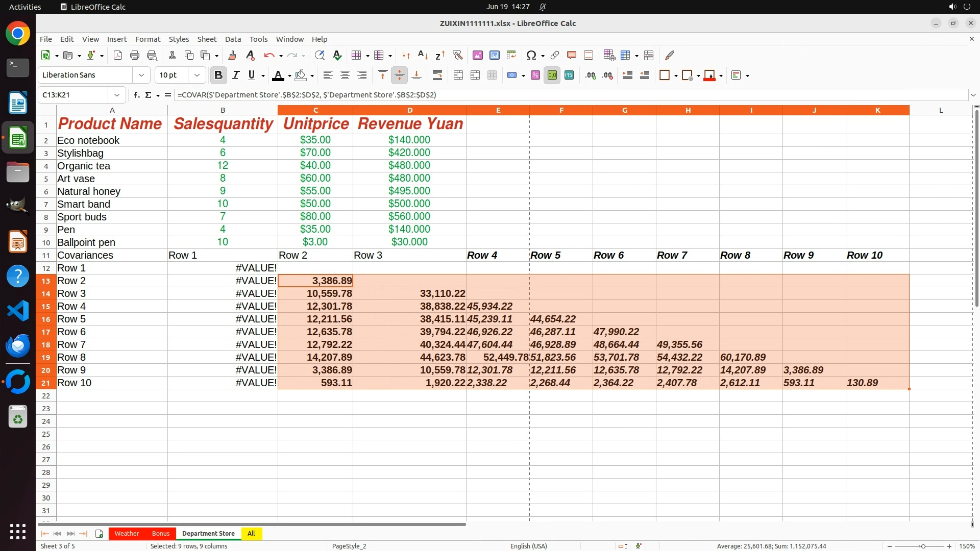The height and width of the screenshot is (551, 980).
Task: Click Format as Percent icon
Action: point(535,76)
